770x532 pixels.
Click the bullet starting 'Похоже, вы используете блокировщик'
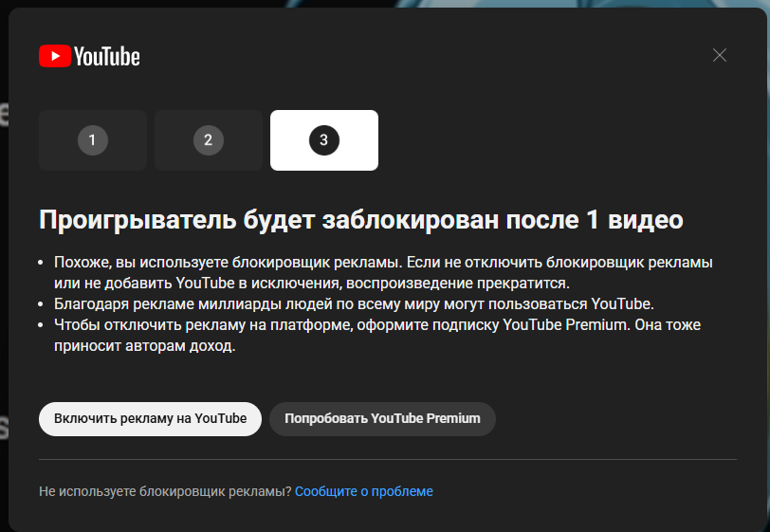click(383, 272)
